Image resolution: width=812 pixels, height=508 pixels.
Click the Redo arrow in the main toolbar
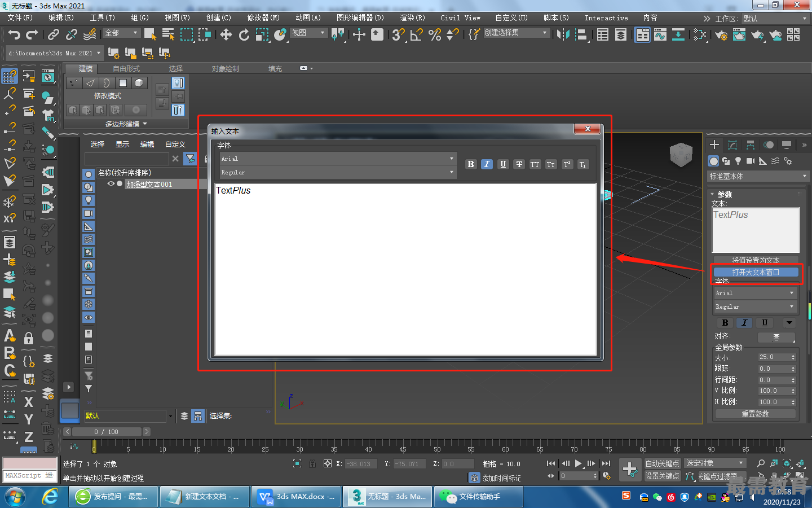pyautogui.click(x=32, y=35)
